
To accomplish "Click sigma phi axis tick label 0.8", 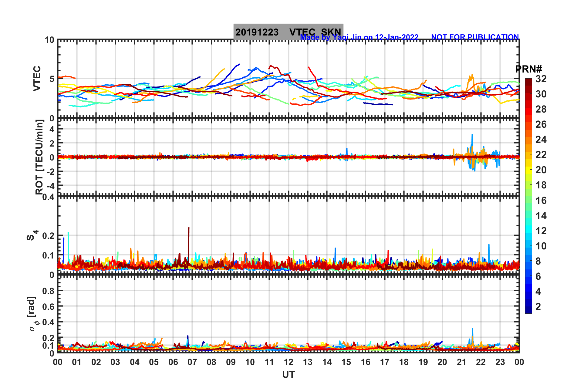I will click(48, 291).
